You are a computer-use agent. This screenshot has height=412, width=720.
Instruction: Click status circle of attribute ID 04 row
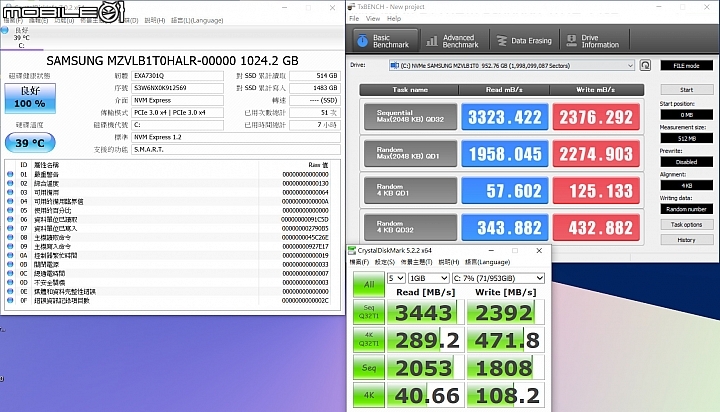(x=10, y=201)
